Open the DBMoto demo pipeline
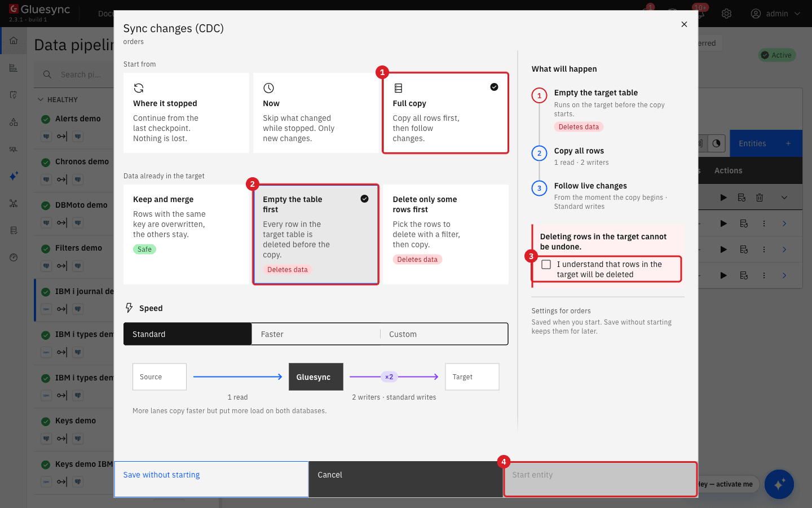The height and width of the screenshot is (508, 812). tap(81, 205)
